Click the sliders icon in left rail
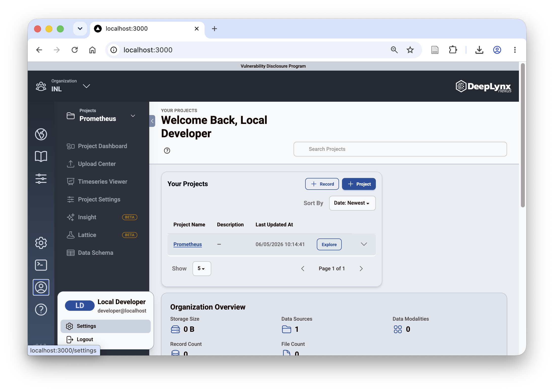The height and width of the screenshot is (392, 554). 41,178
